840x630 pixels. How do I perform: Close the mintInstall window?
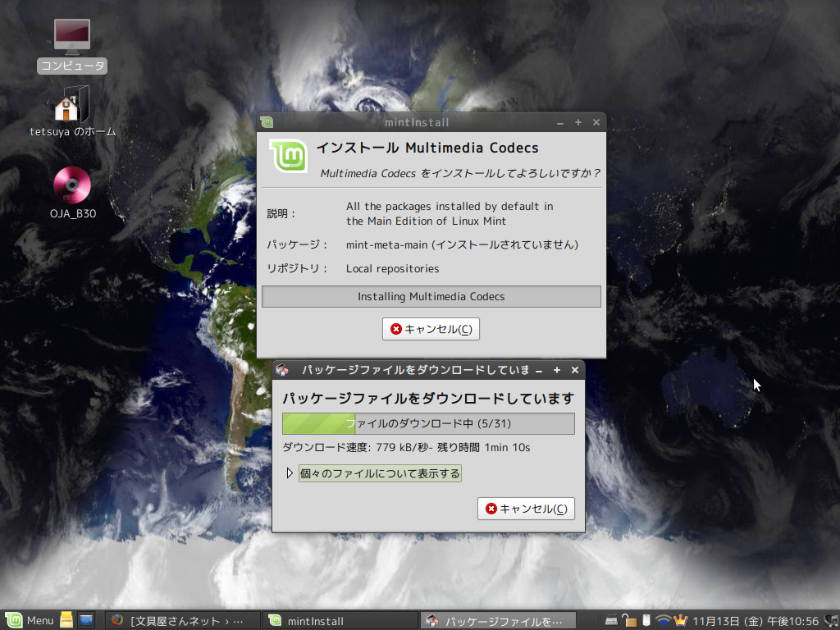(596, 123)
